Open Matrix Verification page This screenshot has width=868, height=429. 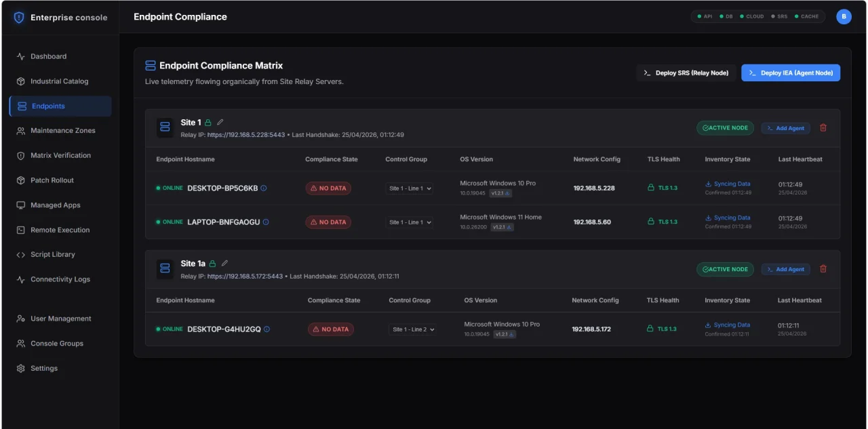coord(60,155)
